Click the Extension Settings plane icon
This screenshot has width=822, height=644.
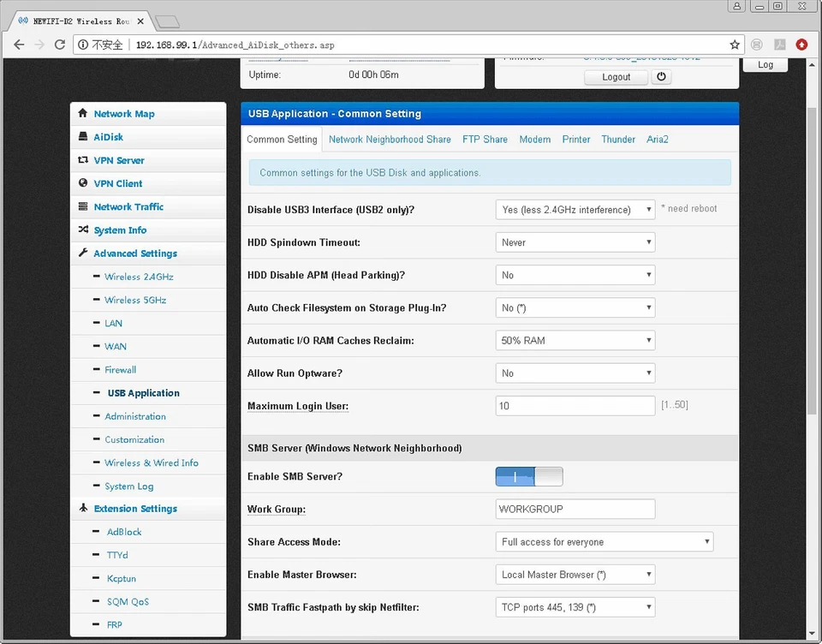click(83, 508)
